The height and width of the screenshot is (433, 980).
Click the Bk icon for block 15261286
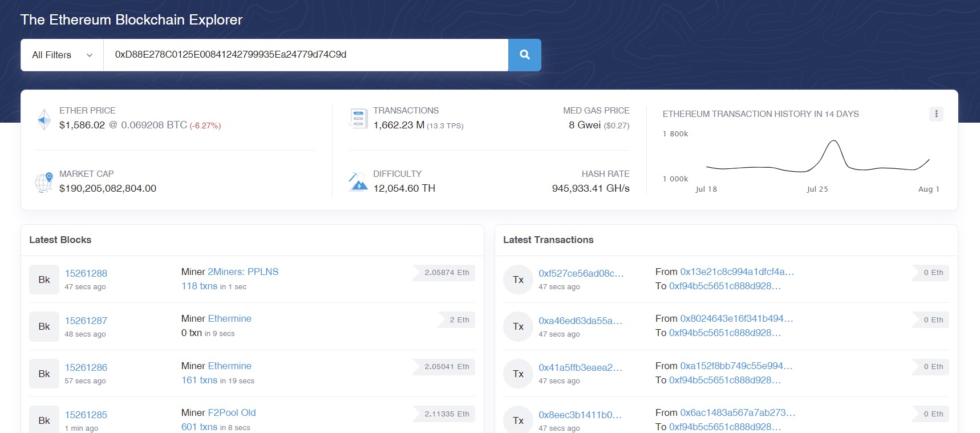click(x=44, y=374)
